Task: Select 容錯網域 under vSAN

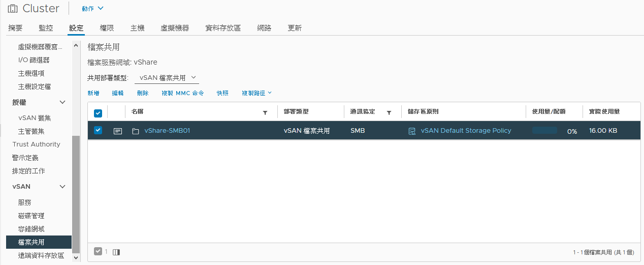Action: (31, 229)
